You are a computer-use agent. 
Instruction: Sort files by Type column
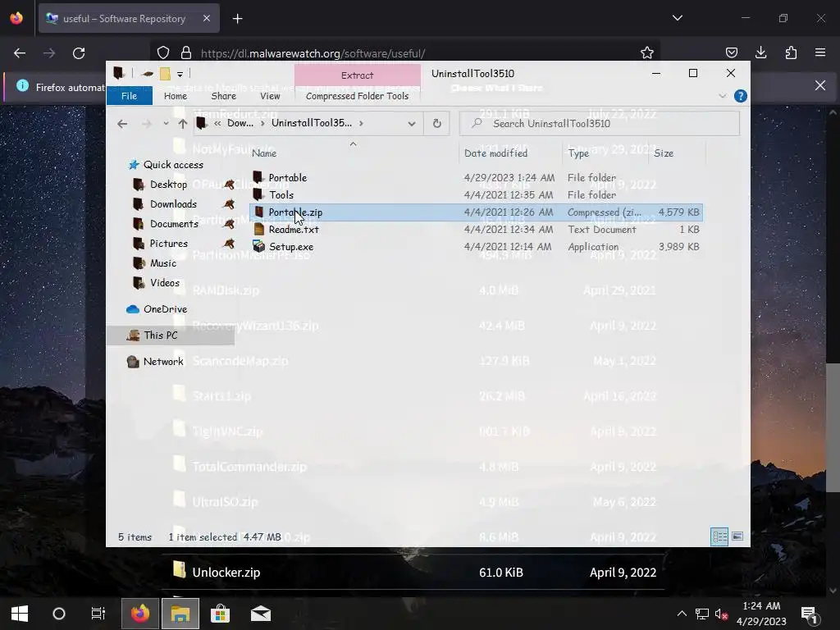578,153
